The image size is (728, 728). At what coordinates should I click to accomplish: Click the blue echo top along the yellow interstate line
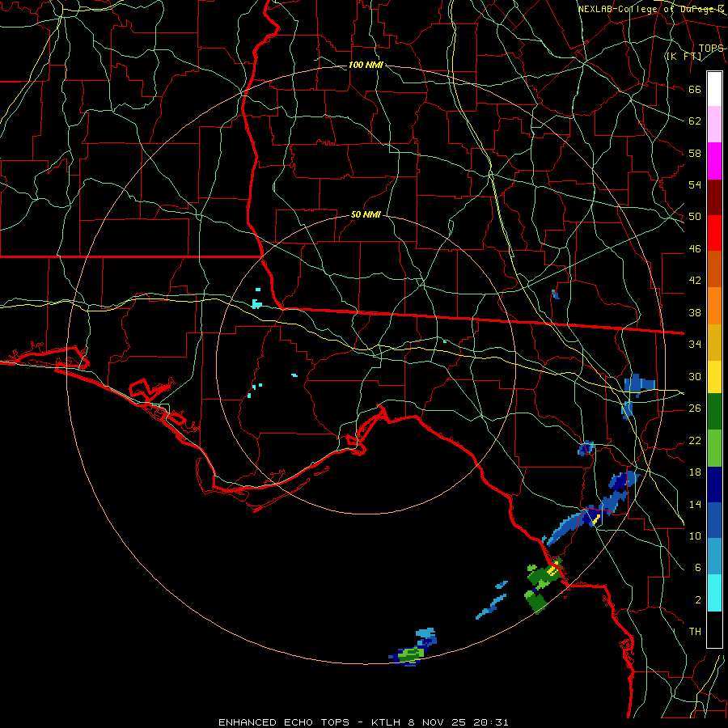[x=639, y=385]
